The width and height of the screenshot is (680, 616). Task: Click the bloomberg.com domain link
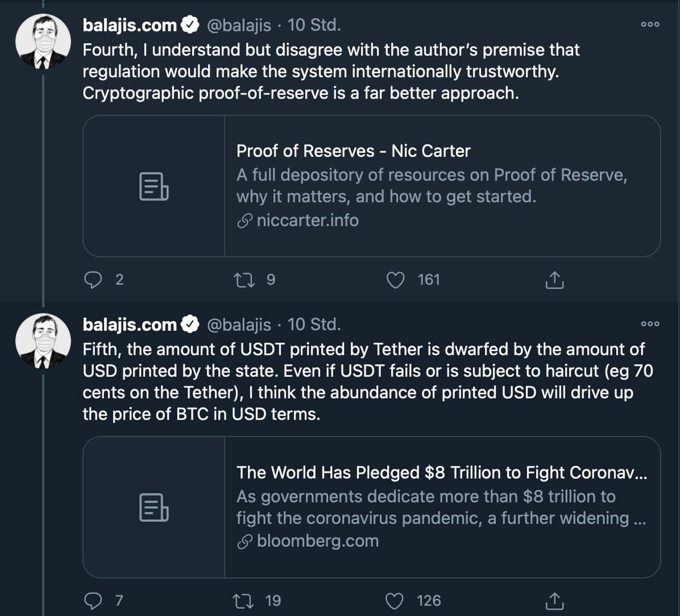317,541
